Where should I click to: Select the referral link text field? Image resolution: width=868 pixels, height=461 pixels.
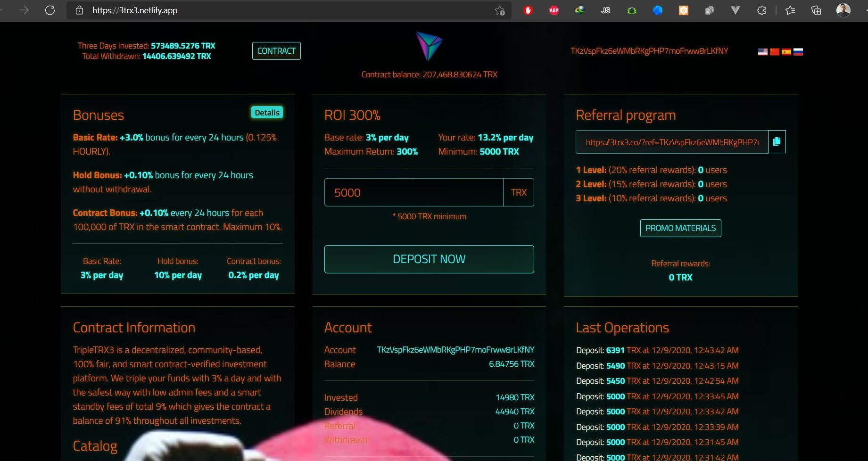click(x=672, y=142)
